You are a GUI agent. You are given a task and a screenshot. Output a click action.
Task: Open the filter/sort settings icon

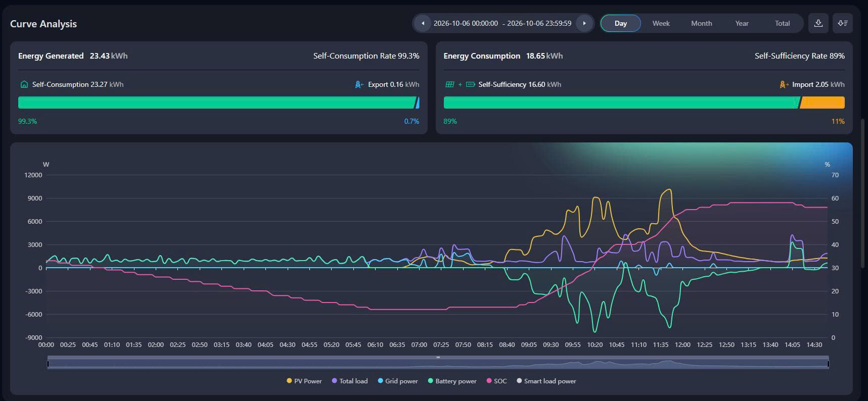[x=843, y=23]
